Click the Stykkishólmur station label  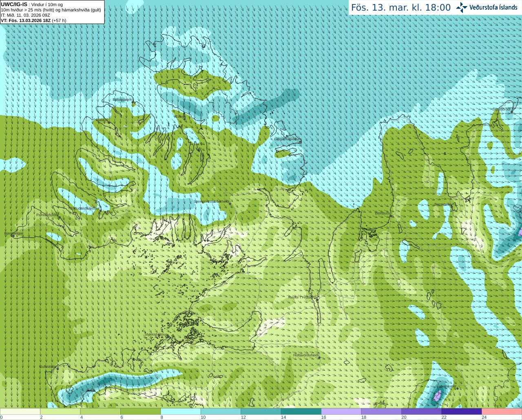pyautogui.click(x=156, y=334)
